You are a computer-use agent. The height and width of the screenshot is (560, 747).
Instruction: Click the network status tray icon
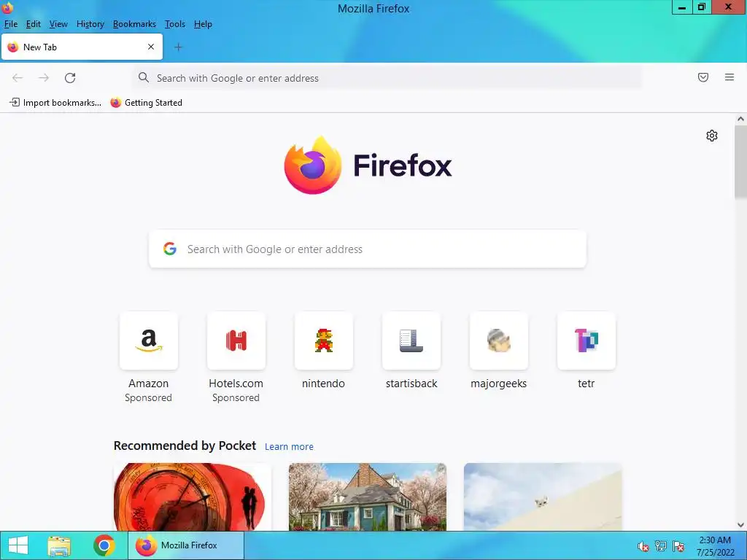[x=661, y=546]
